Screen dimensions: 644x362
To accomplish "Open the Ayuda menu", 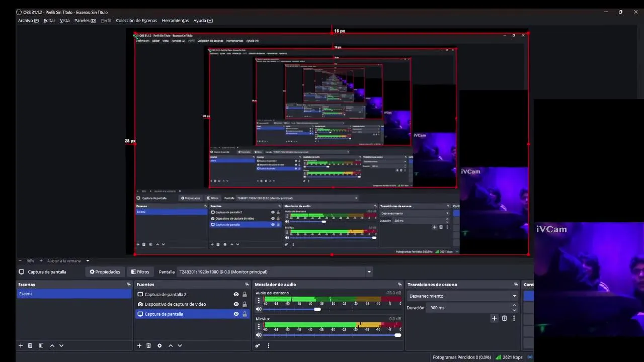I will (x=203, y=21).
